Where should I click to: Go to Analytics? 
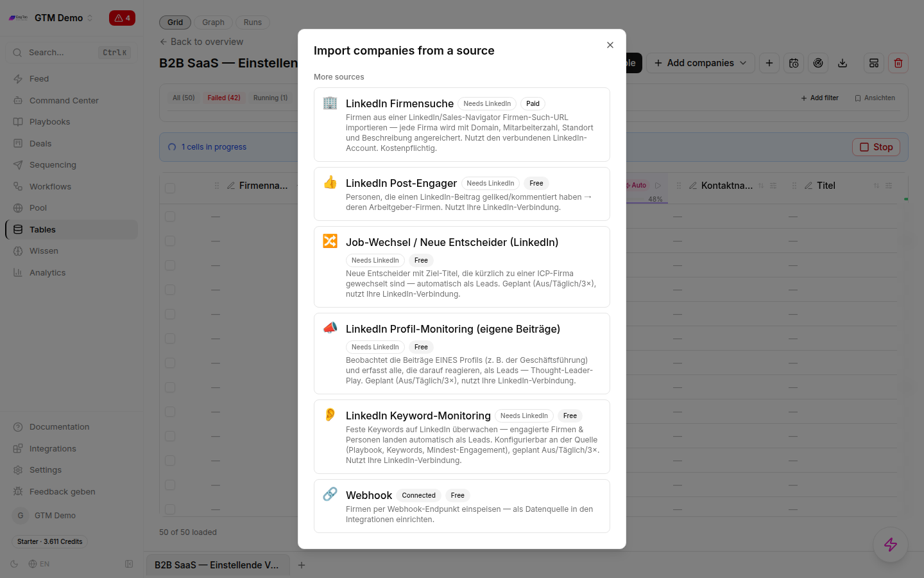(71, 272)
